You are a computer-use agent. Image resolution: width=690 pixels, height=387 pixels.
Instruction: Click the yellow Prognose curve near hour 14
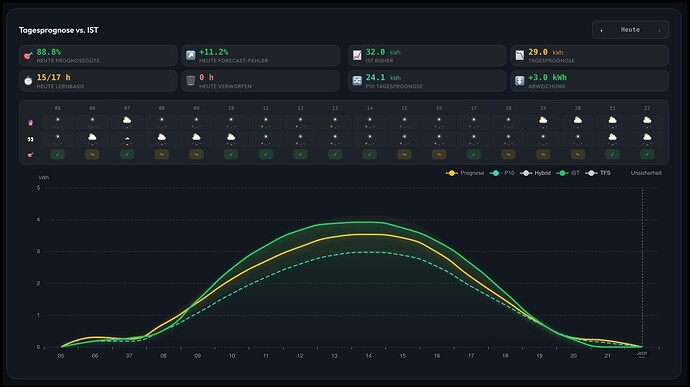(x=370, y=235)
